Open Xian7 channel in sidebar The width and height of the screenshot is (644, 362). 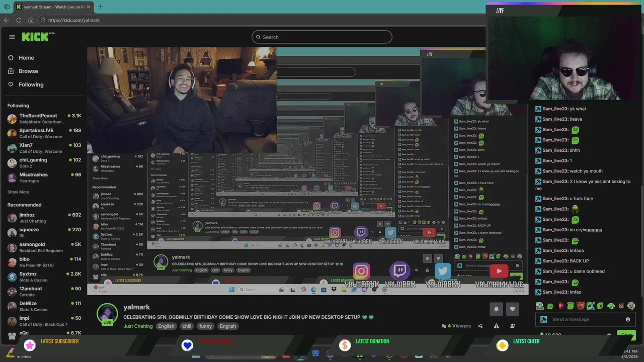pyautogui.click(x=44, y=148)
